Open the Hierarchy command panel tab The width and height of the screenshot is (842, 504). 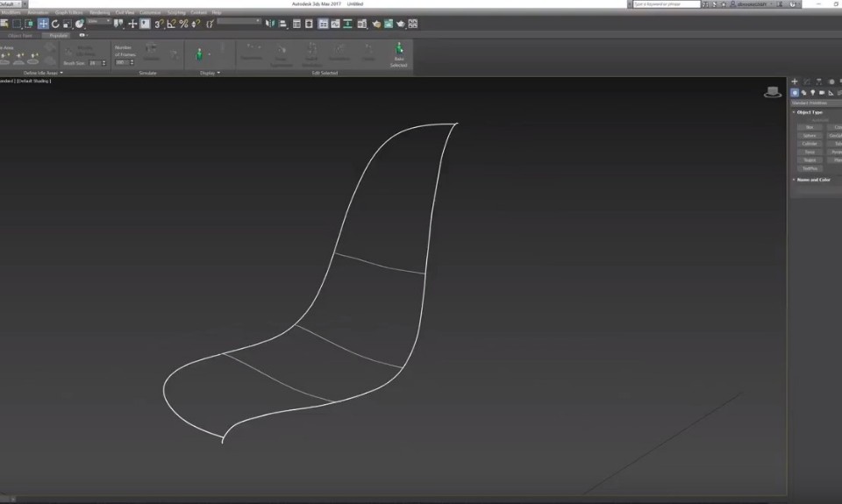tap(819, 82)
